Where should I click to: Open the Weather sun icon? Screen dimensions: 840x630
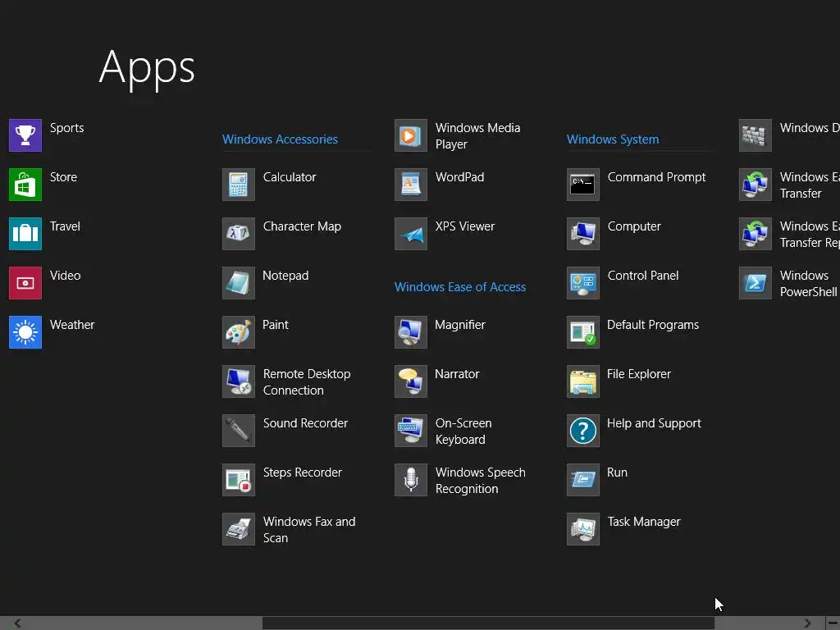[25, 332]
